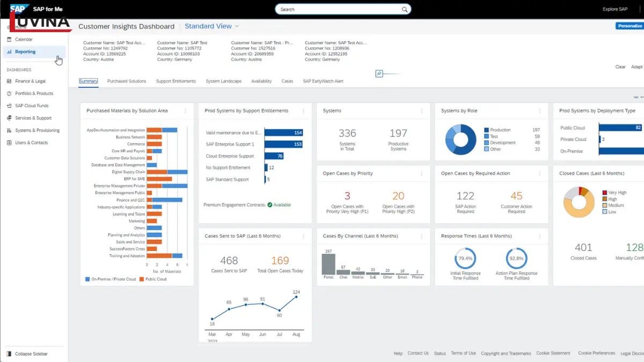Select the Reporting sidebar icon
Screen dimensions: 644x362
coord(11,51)
